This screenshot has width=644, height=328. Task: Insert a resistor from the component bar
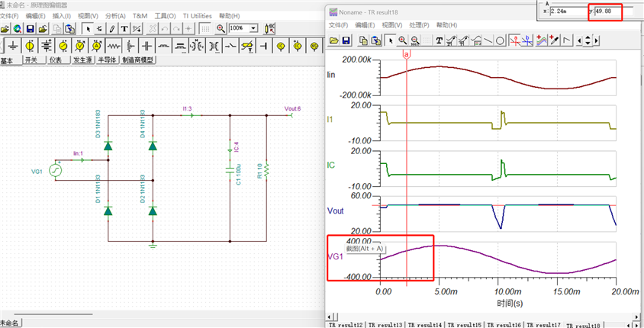click(x=115, y=47)
